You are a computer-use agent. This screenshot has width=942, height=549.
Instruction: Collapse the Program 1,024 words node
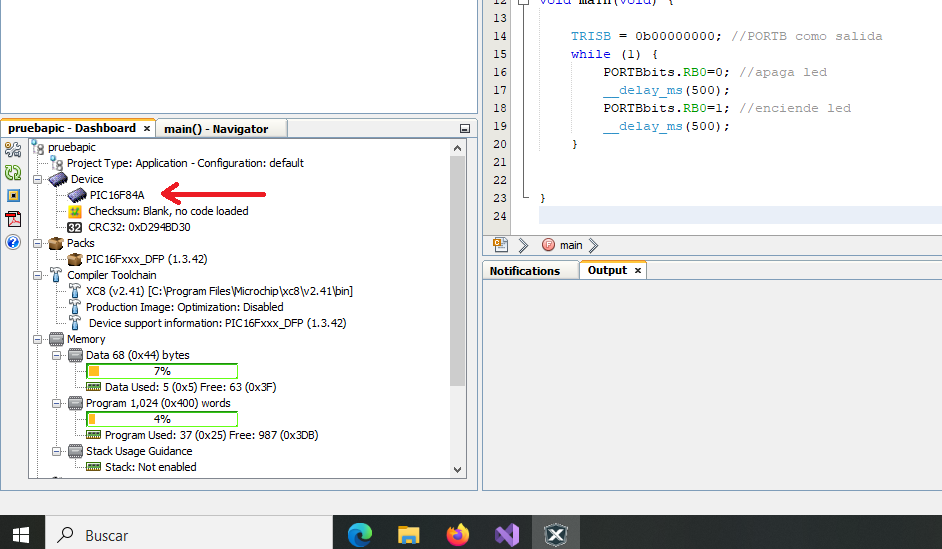click(56, 403)
